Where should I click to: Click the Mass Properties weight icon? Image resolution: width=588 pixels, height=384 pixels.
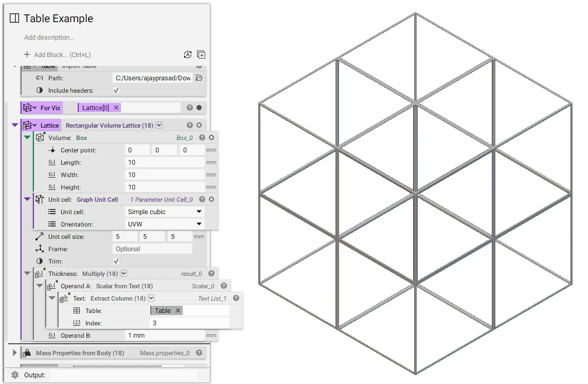pyautogui.click(x=27, y=353)
